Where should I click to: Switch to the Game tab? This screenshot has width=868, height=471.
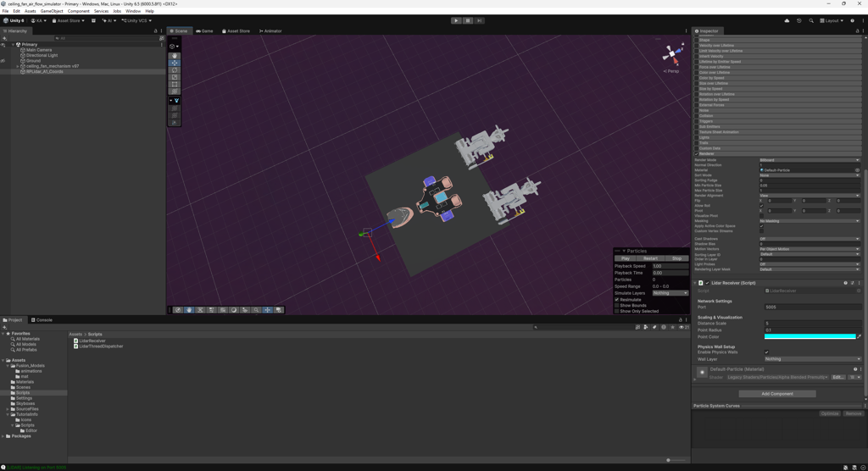pyautogui.click(x=204, y=31)
